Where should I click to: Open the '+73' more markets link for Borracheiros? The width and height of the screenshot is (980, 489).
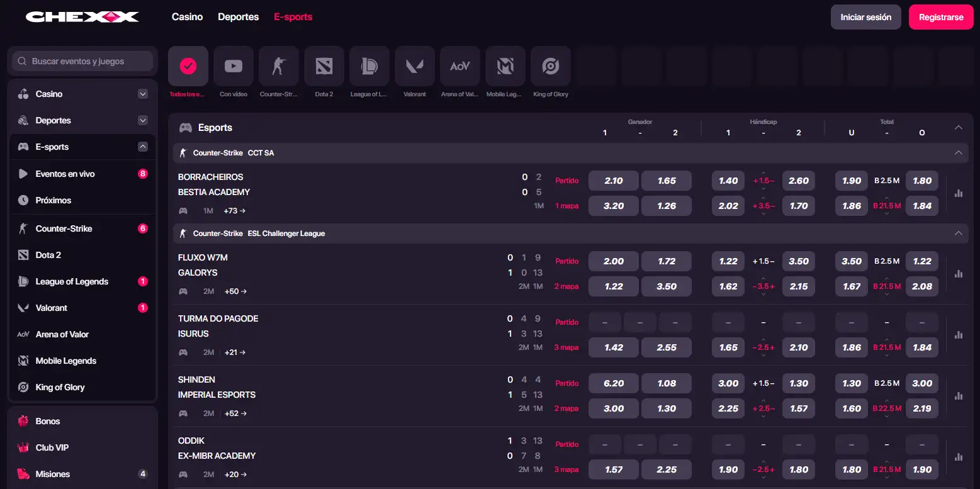[x=235, y=211]
